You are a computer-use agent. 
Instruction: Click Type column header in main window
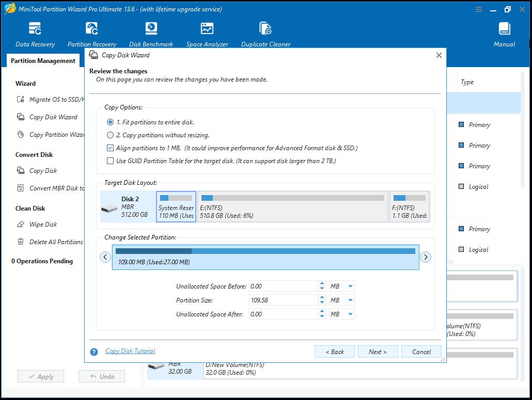tap(467, 82)
